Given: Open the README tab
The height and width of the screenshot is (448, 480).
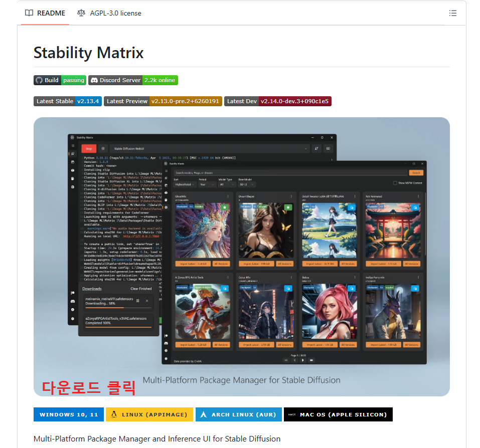Looking at the screenshot, I should [45, 13].
